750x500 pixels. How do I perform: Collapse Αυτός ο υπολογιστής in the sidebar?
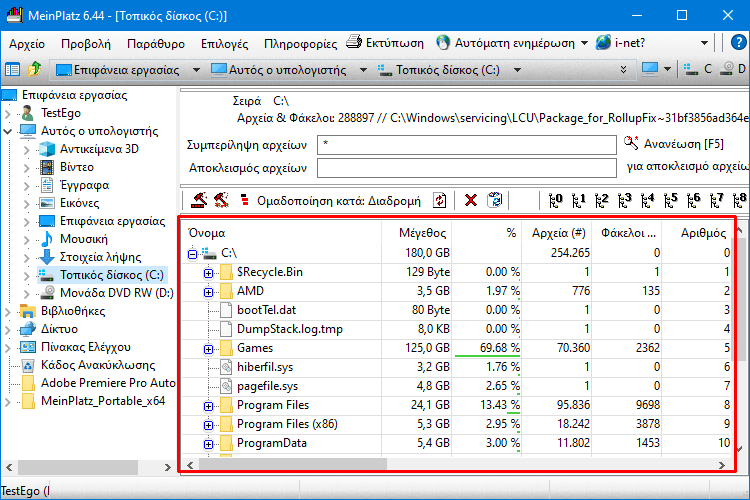pyautogui.click(x=8, y=131)
